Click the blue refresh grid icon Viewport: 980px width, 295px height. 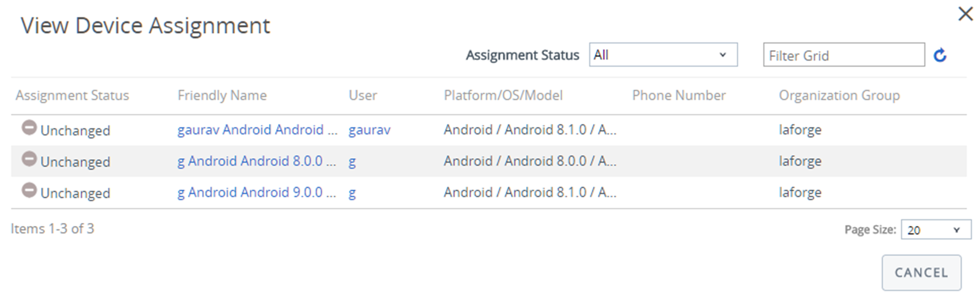[940, 55]
